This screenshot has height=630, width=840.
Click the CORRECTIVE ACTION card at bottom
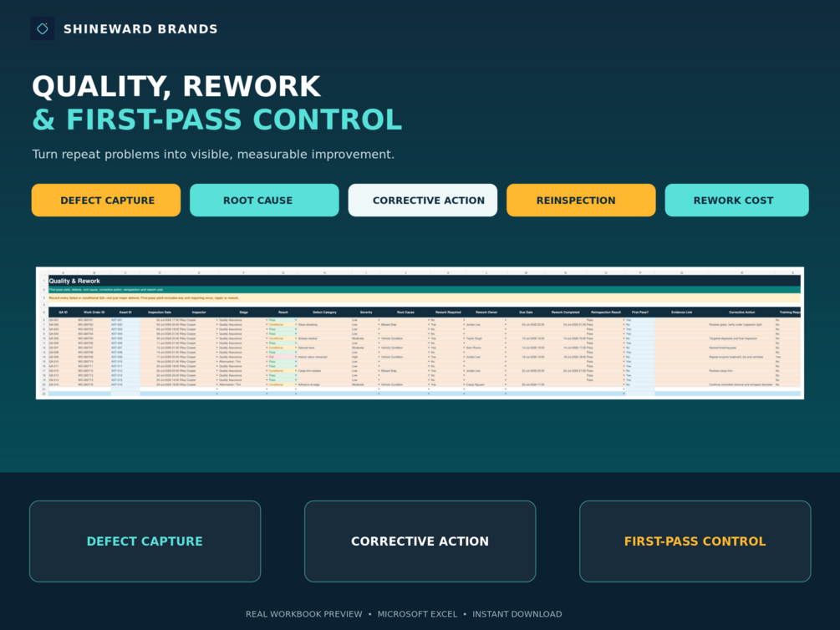(420, 541)
